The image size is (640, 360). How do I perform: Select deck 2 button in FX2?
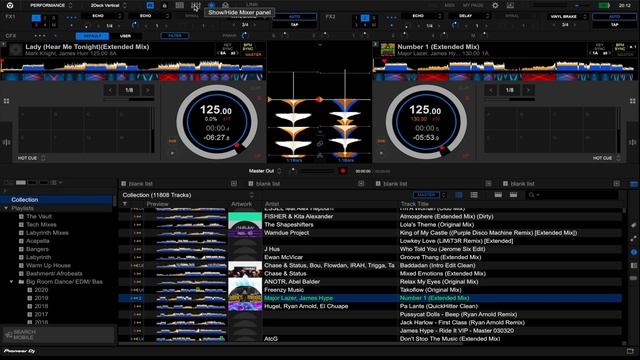[365, 18]
